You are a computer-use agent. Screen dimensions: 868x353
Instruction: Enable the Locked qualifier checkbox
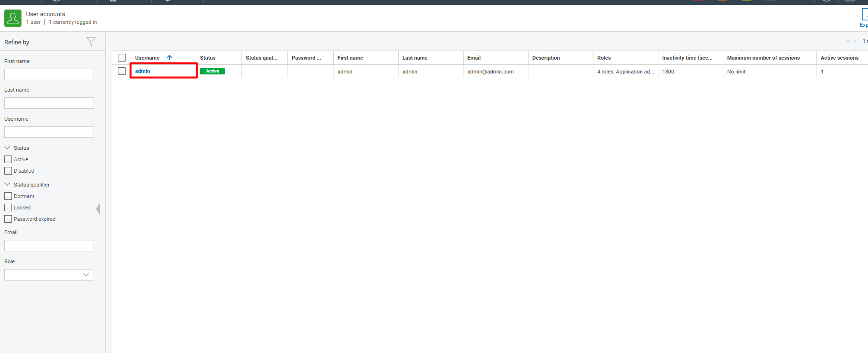pyautogui.click(x=8, y=208)
